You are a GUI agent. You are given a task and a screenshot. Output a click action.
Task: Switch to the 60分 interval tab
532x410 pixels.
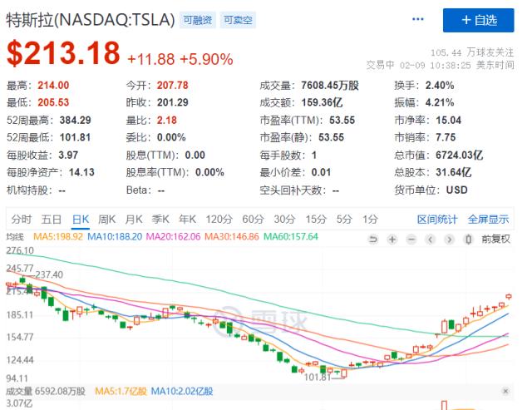click(x=253, y=220)
